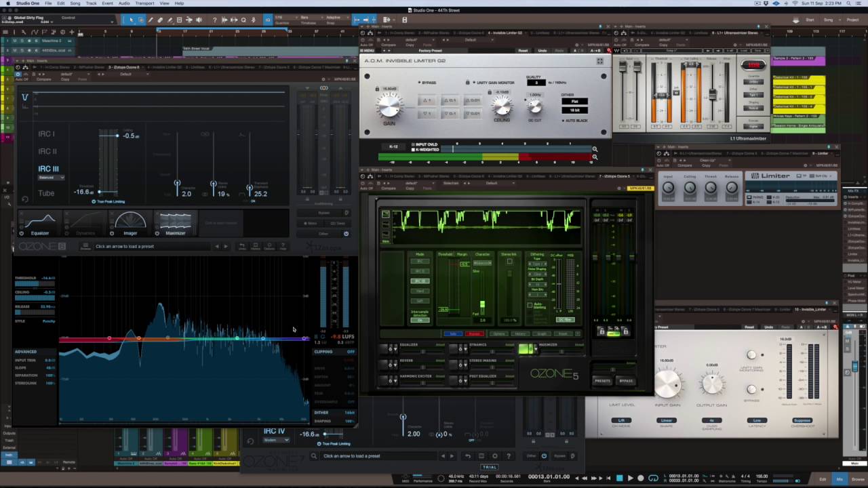
Task: Click the undo arrow icon in Ozone 7
Action: [x=468, y=456]
